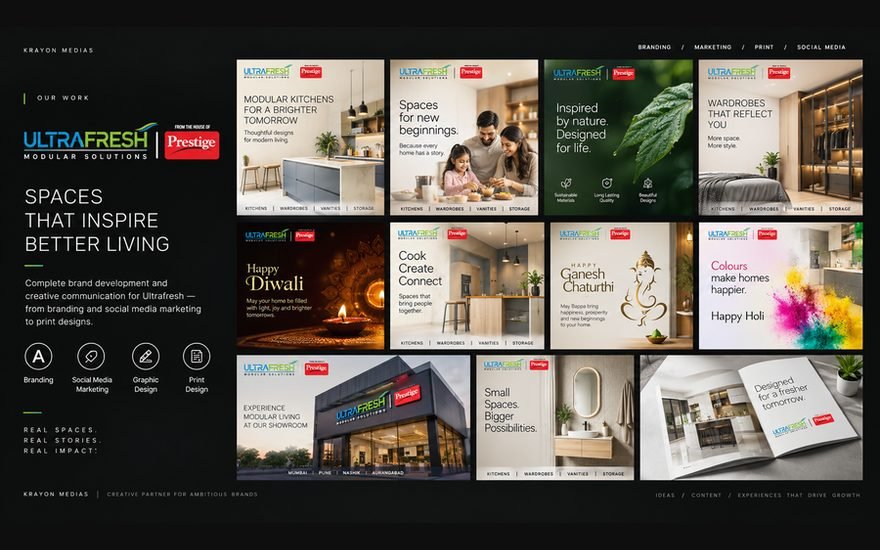The image size is (880, 550).
Task: Open the Happy Ganesh Chaturthi post
Action: point(621,286)
